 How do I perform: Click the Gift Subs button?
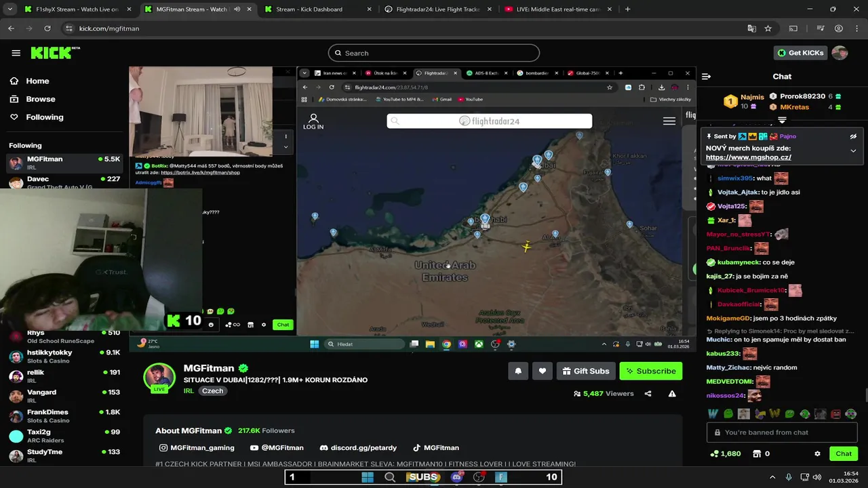[x=586, y=371]
